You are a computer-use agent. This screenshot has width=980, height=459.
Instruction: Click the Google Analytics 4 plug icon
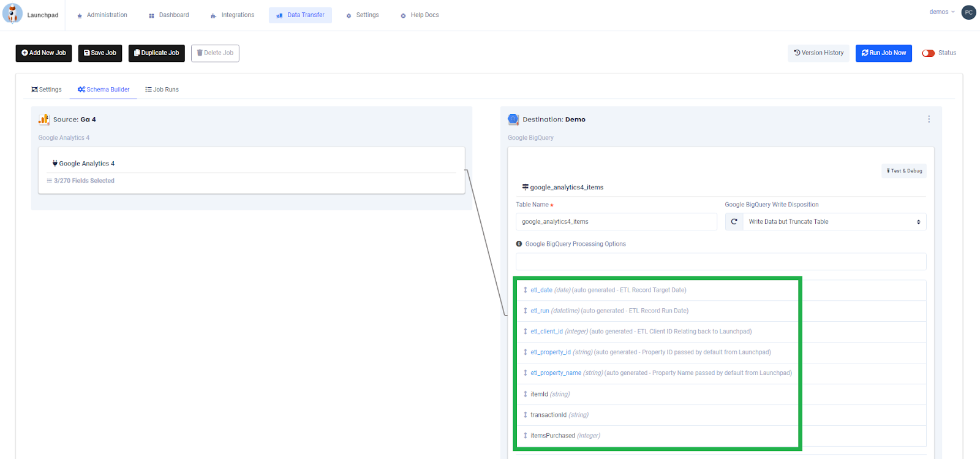click(x=55, y=164)
